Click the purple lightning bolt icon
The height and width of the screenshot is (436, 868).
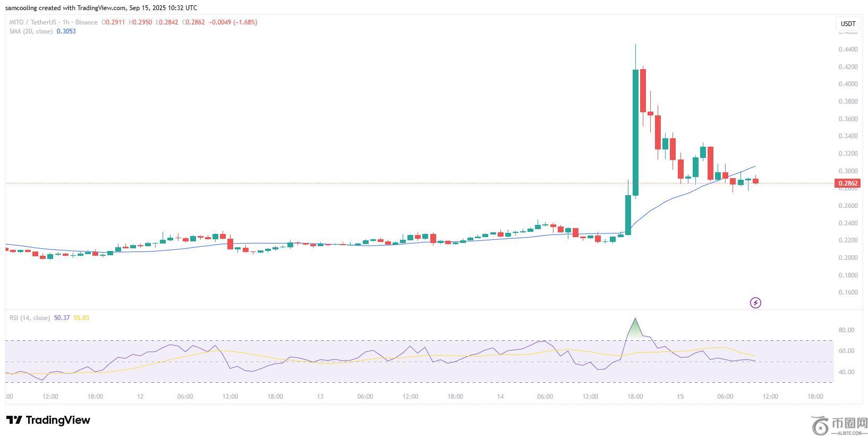755,303
